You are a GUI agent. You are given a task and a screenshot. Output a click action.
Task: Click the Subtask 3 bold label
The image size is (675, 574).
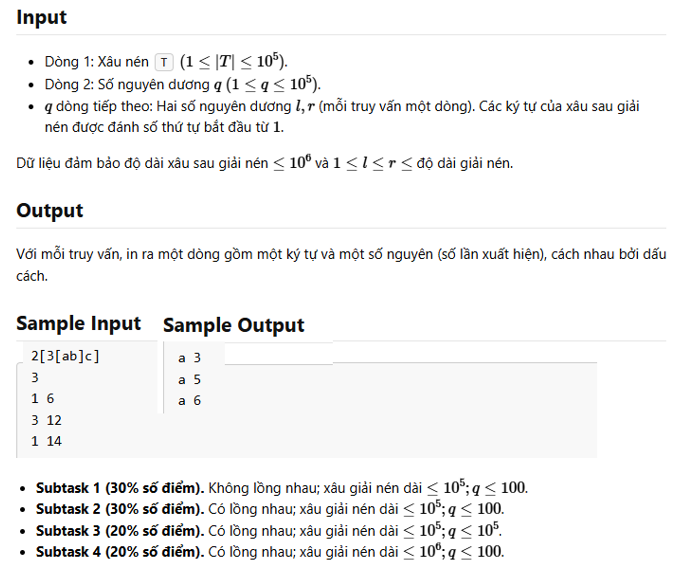click(120, 531)
